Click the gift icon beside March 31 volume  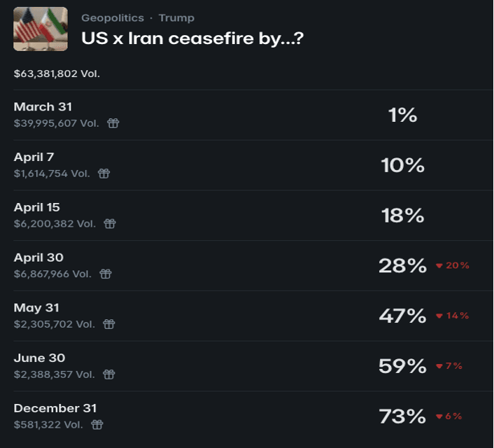point(113,123)
